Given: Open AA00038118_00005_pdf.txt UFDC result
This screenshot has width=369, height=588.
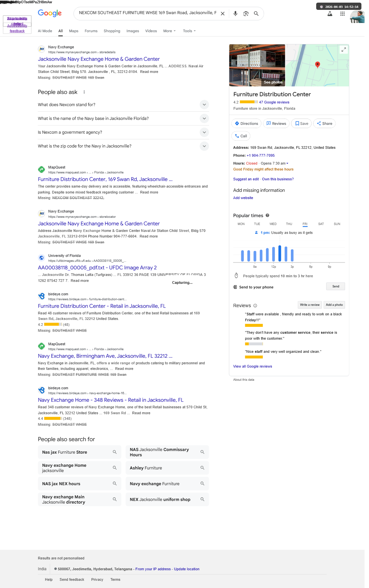Looking at the screenshot, I should click(97, 267).
